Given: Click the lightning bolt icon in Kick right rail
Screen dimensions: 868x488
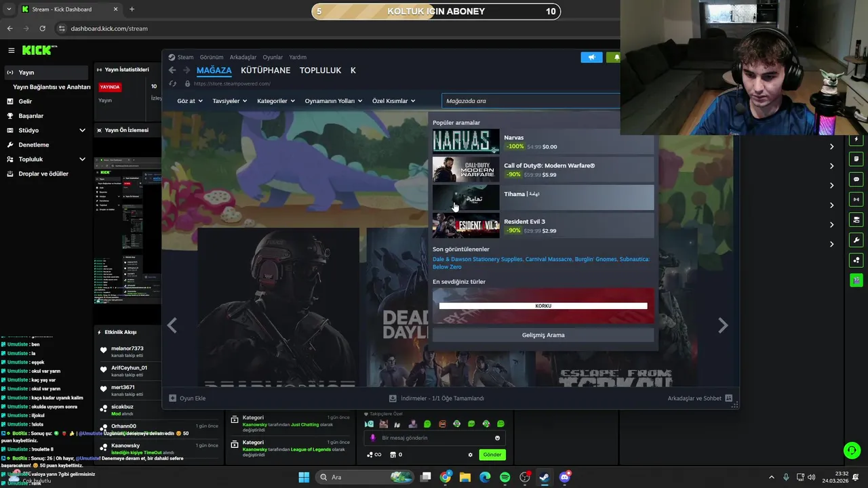Looking at the screenshot, I should (x=856, y=140).
